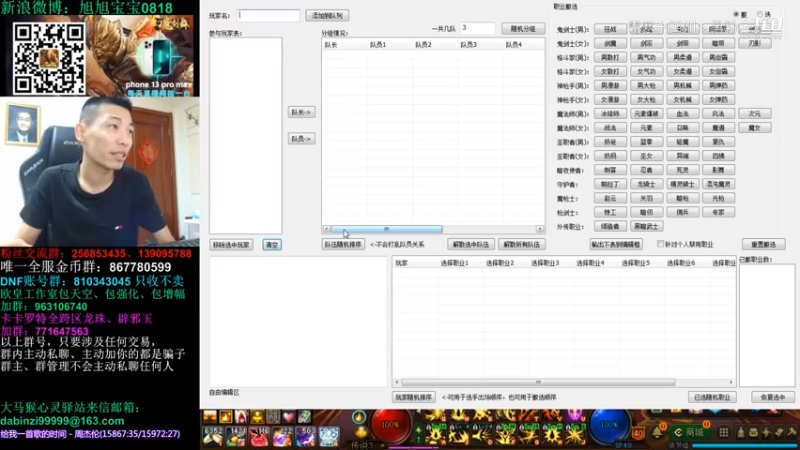This screenshot has width=800, height=450.
Task: Trigger the skill on hotkey D
Action: pos(482,435)
